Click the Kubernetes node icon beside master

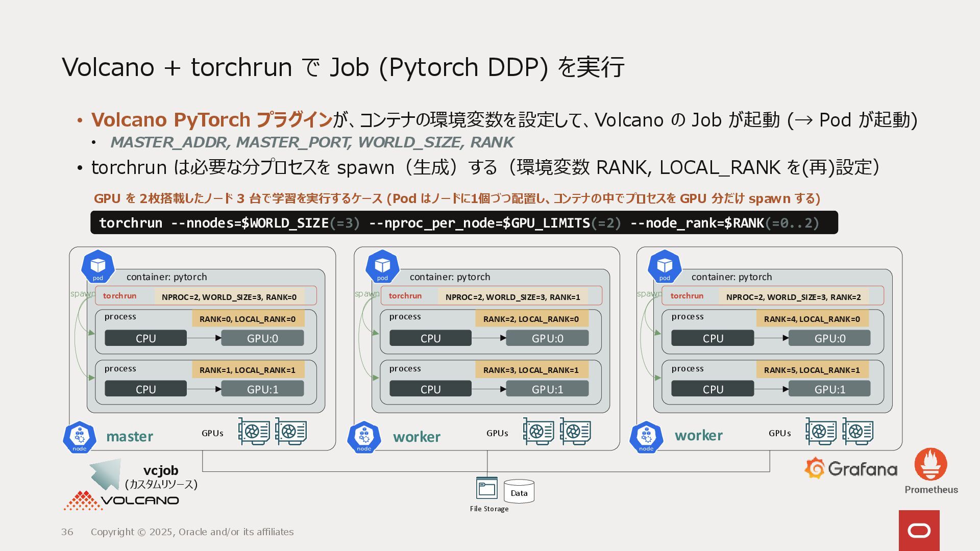click(80, 437)
